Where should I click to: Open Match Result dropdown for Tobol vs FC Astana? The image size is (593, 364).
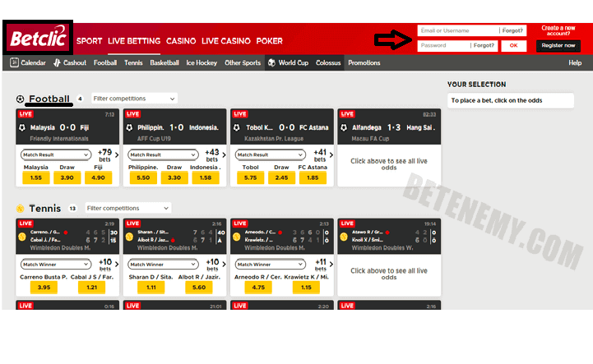tap(271, 154)
